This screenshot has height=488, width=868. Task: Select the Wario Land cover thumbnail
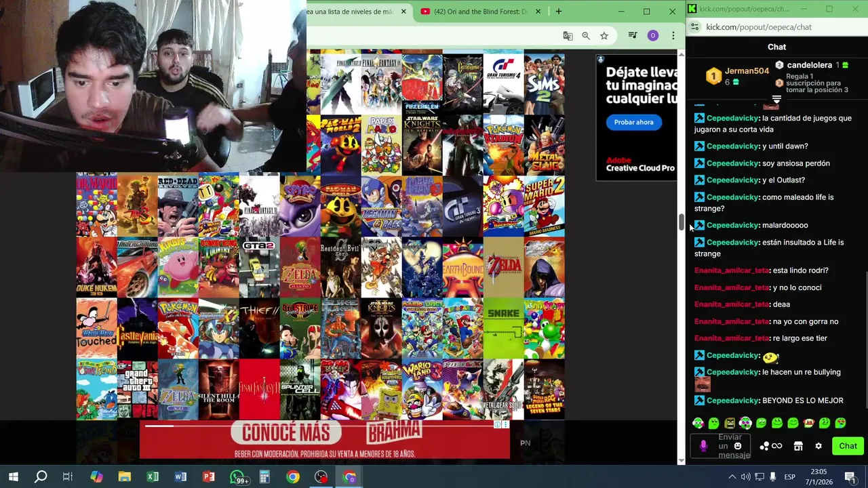click(x=422, y=390)
